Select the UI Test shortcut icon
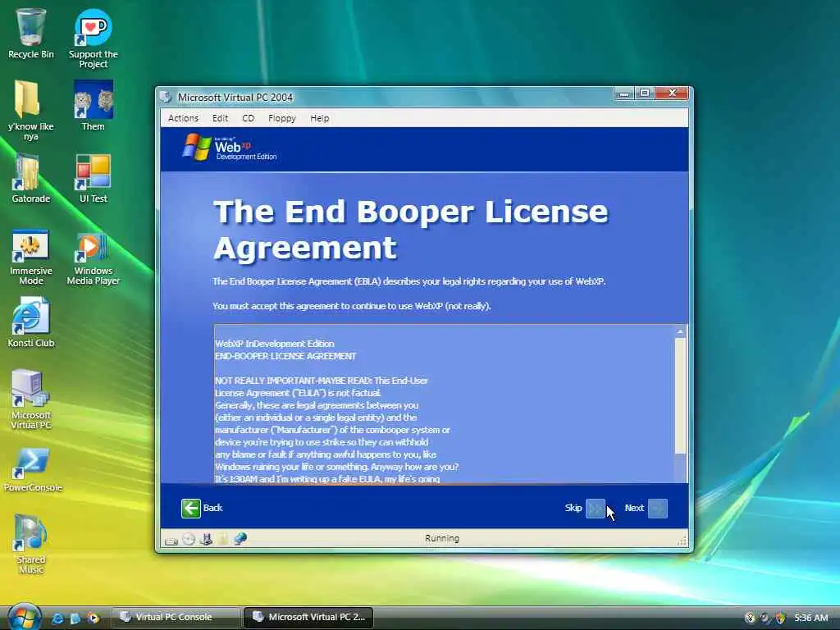 (x=94, y=178)
